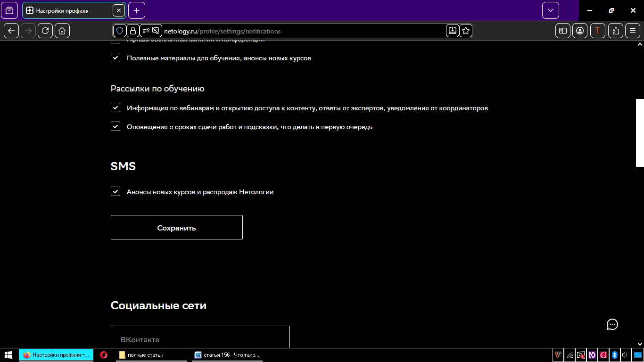Toggle useful learning materials checkbox
644x362 pixels.
[116, 58]
